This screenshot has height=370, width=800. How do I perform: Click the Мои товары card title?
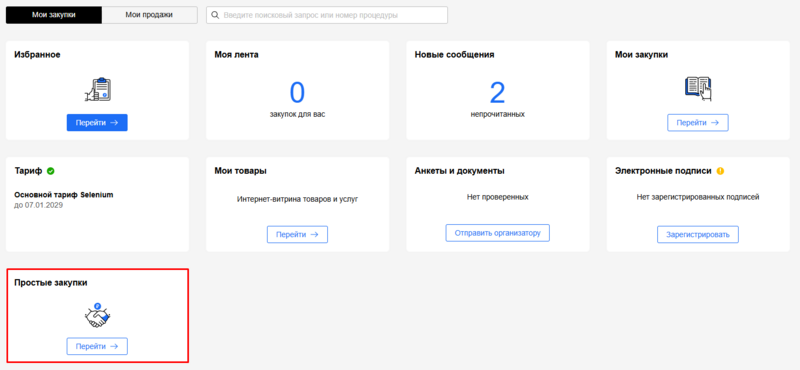[240, 171]
